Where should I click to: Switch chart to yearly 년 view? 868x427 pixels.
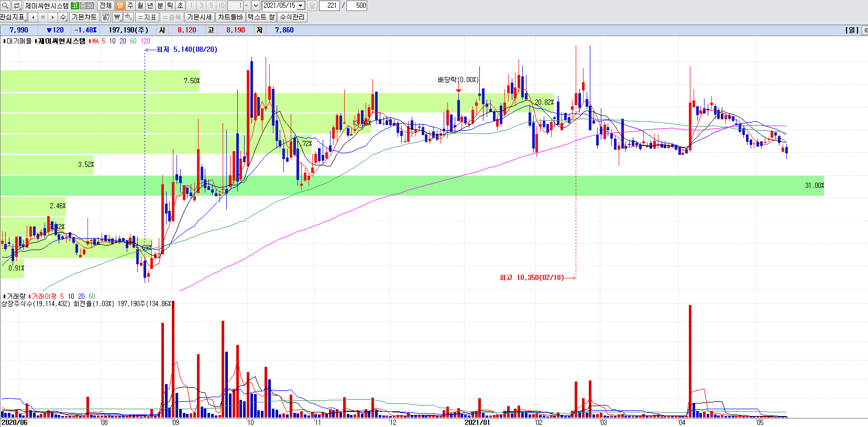coord(150,5)
